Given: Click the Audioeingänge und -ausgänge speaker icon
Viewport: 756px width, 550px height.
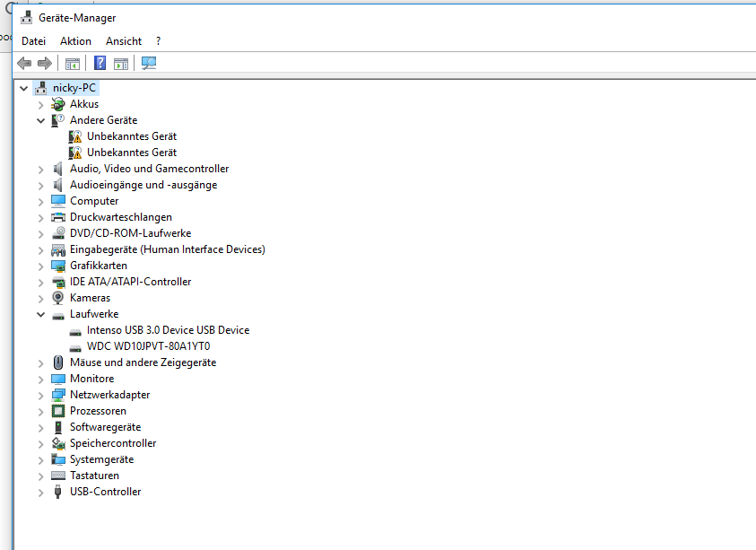Looking at the screenshot, I should [58, 185].
